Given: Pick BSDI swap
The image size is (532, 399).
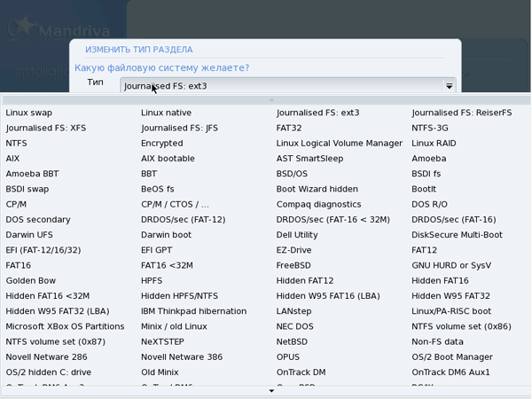Looking at the screenshot, I should coord(27,189).
